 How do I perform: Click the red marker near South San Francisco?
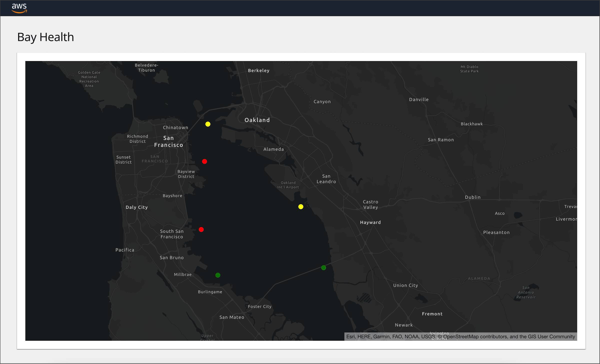point(201,229)
